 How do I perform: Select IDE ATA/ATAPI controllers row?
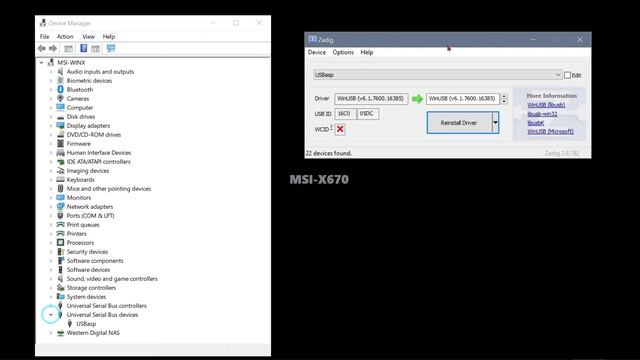click(x=98, y=162)
